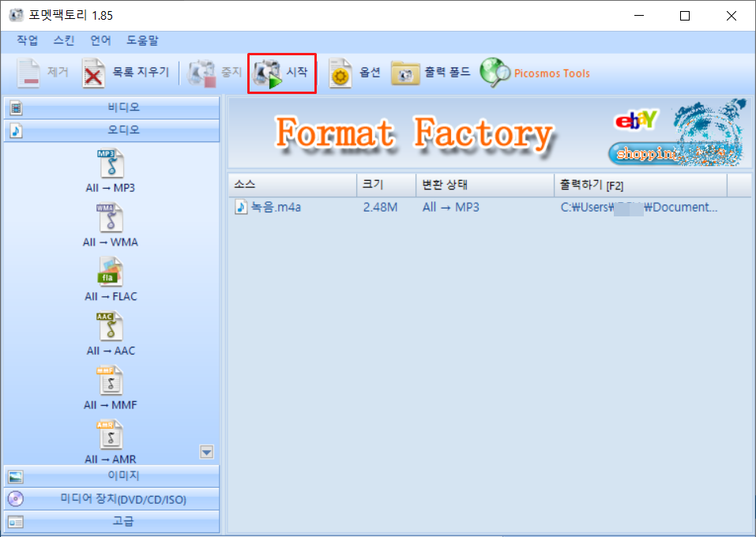Open the 출력 폴드 output folder icon
The height and width of the screenshot is (537, 756).
pos(405,73)
